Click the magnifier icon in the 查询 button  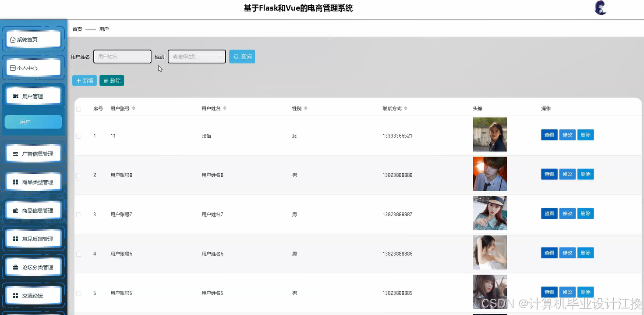click(x=236, y=57)
